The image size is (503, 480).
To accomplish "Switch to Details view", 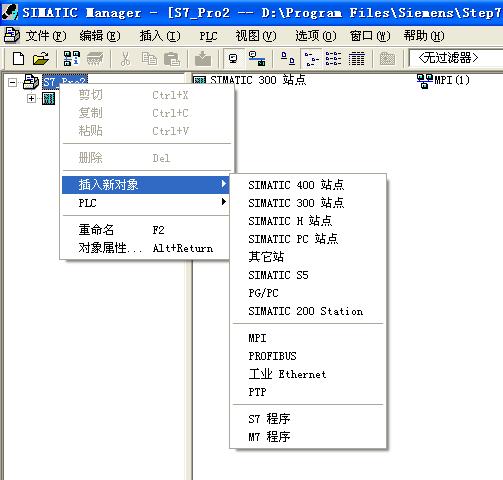I will (357, 59).
